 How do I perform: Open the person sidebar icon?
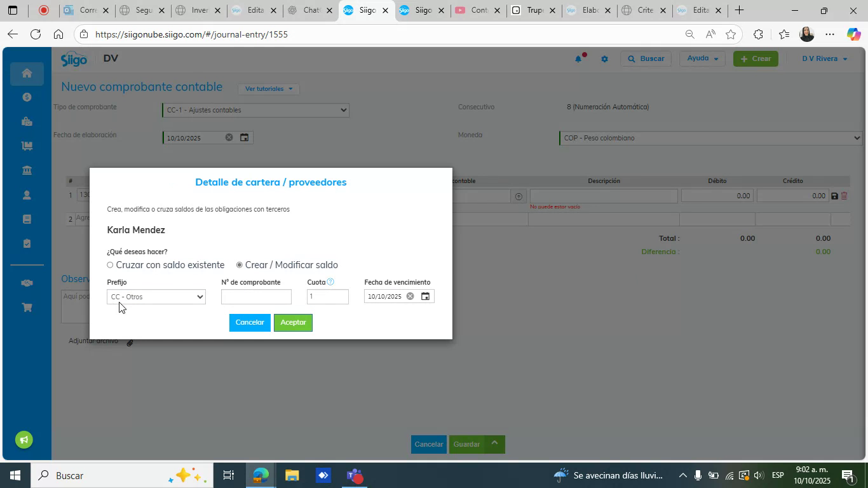tap(27, 195)
